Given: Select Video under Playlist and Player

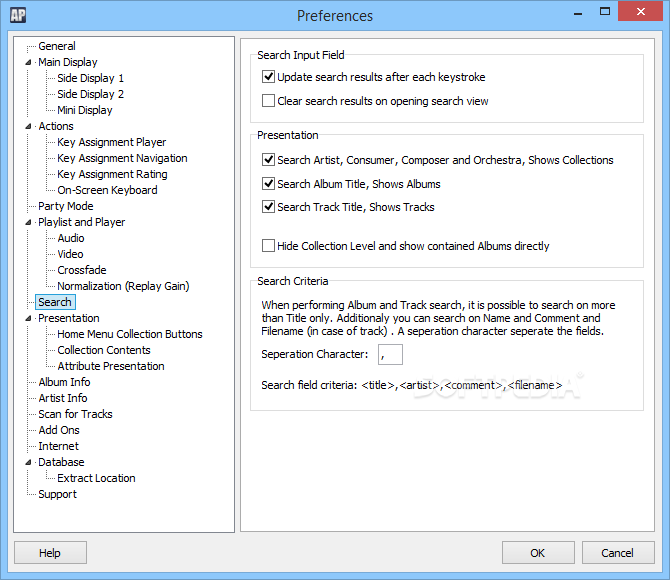Looking at the screenshot, I should [x=71, y=254].
